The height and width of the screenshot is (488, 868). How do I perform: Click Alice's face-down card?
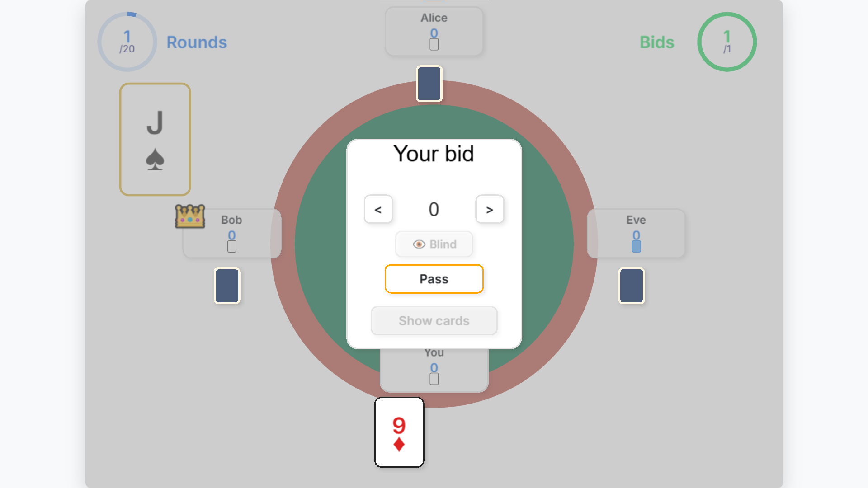(429, 84)
